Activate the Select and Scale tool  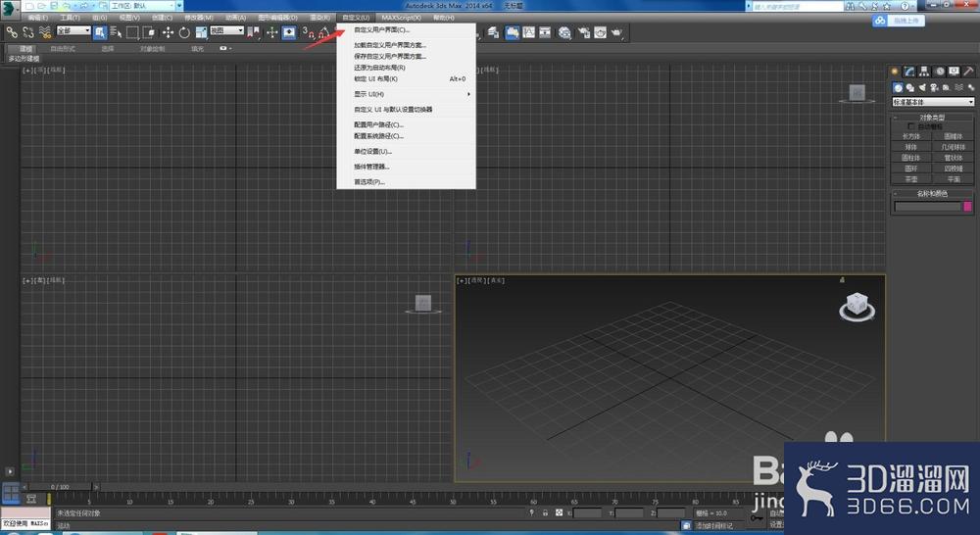pyautogui.click(x=201, y=32)
